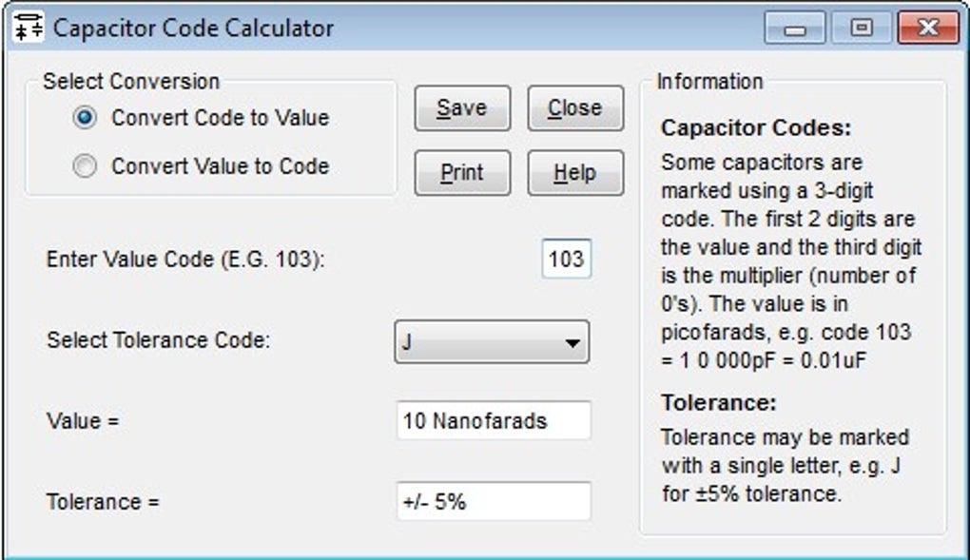Click the Value output field showing 10 Nanofarads
The width and height of the screenshot is (970, 560).
494,421
